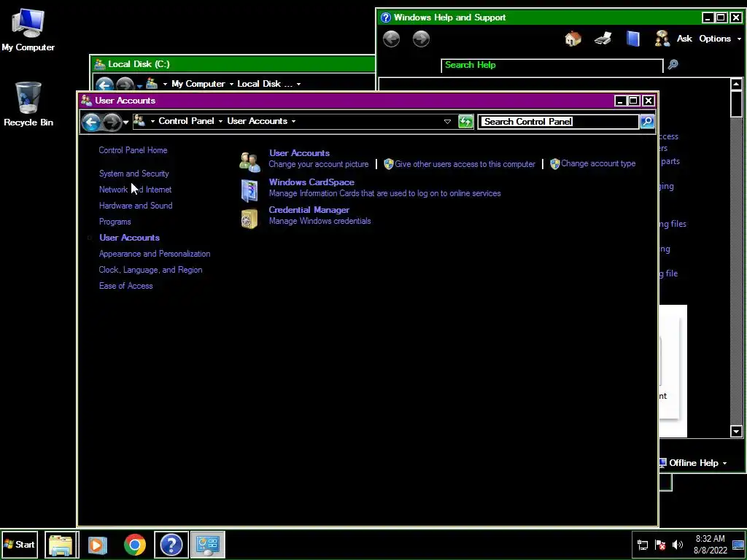Click Local Disk (C:) window title bar
Screen dimensions: 747x560
[233, 64]
